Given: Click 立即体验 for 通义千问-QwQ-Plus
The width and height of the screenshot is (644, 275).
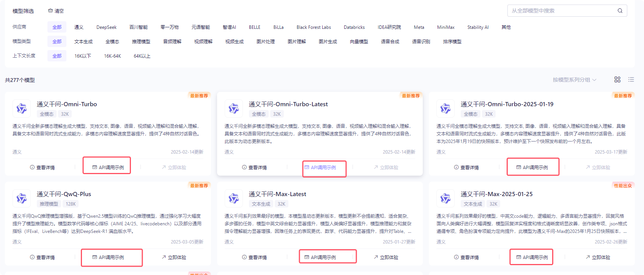Looking at the screenshot, I should point(174,257).
